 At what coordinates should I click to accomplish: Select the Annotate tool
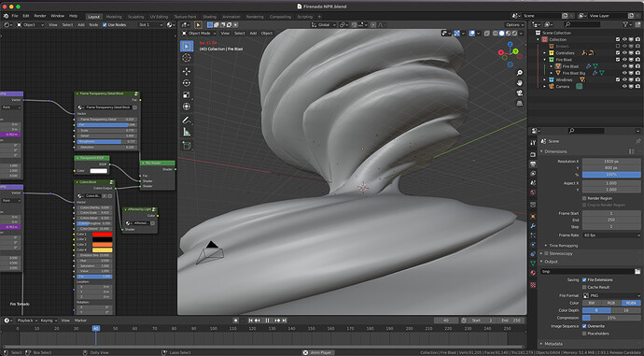coord(187,120)
